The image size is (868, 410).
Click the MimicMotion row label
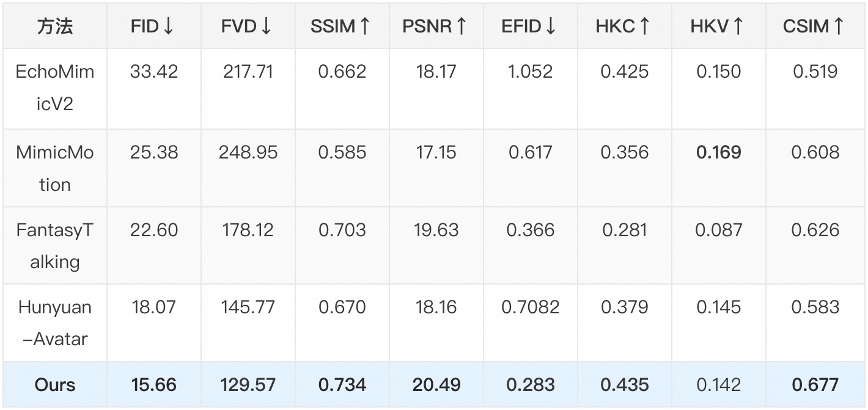[55, 168]
